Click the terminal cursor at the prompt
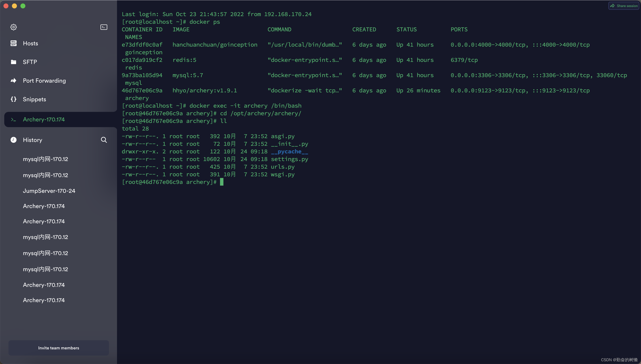Viewport: 641px width, 364px height. point(222,182)
